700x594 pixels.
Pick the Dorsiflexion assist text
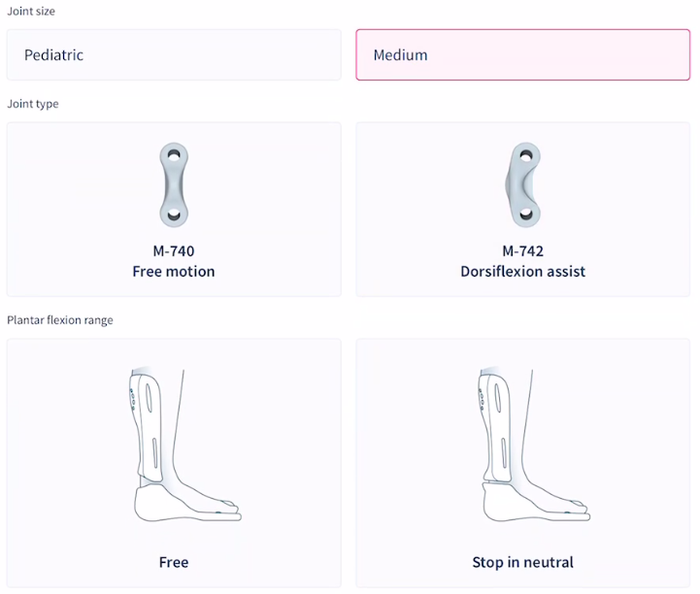coord(523,272)
